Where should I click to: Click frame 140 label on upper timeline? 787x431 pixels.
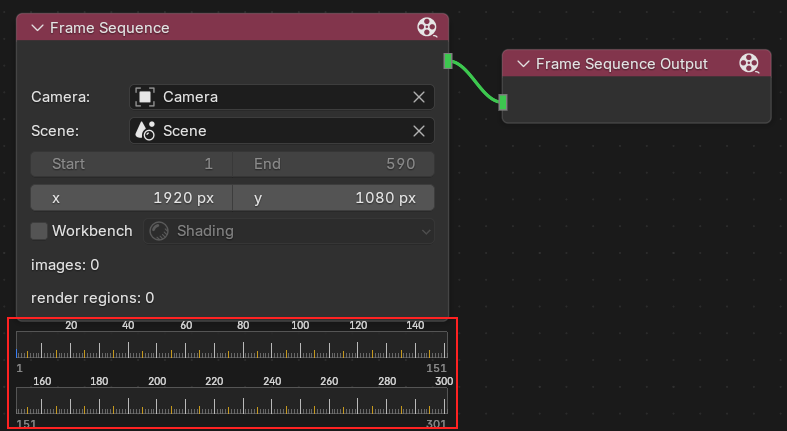point(415,325)
